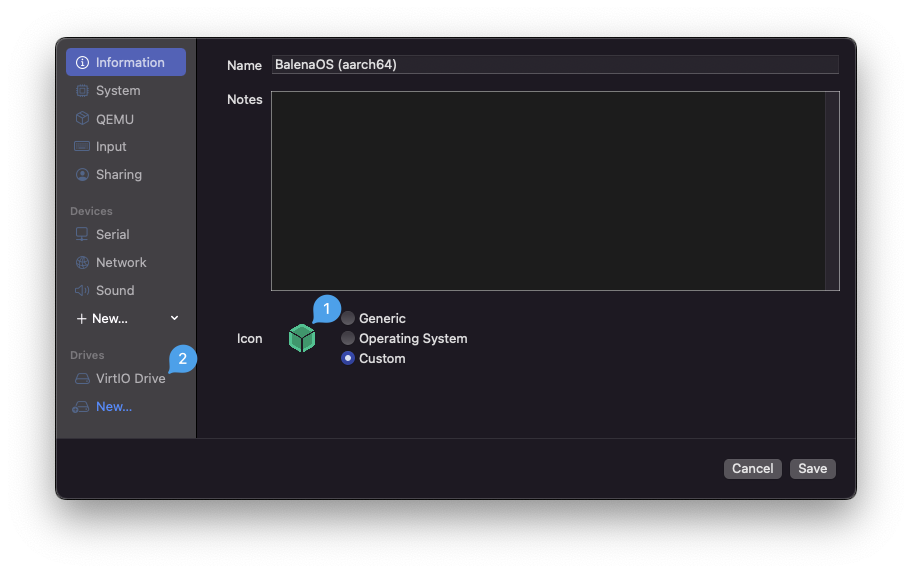Expand the New device chevron
Screen dimensions: 912x573
[174, 318]
